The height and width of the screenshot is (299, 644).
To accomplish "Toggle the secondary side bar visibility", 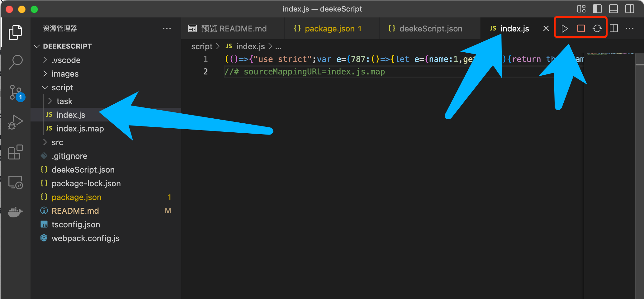I will (629, 9).
